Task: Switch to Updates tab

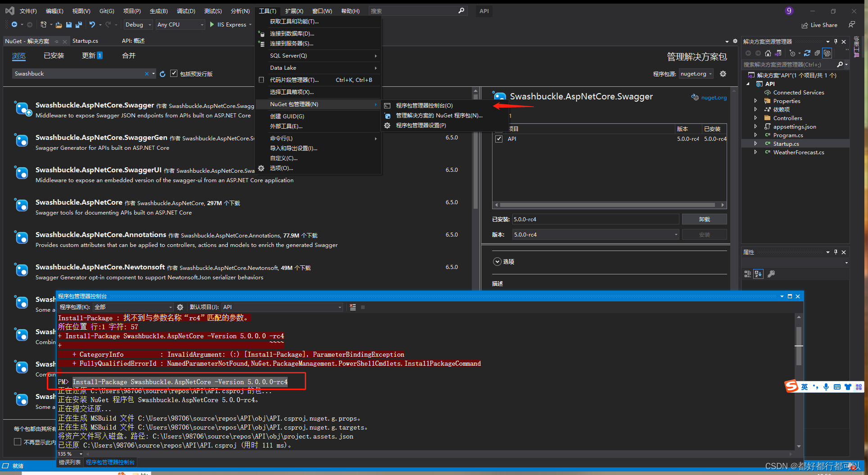Action: click(x=92, y=56)
